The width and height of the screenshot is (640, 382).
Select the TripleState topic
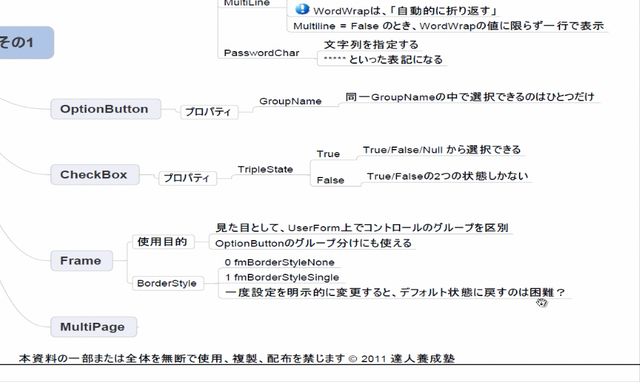(x=265, y=169)
